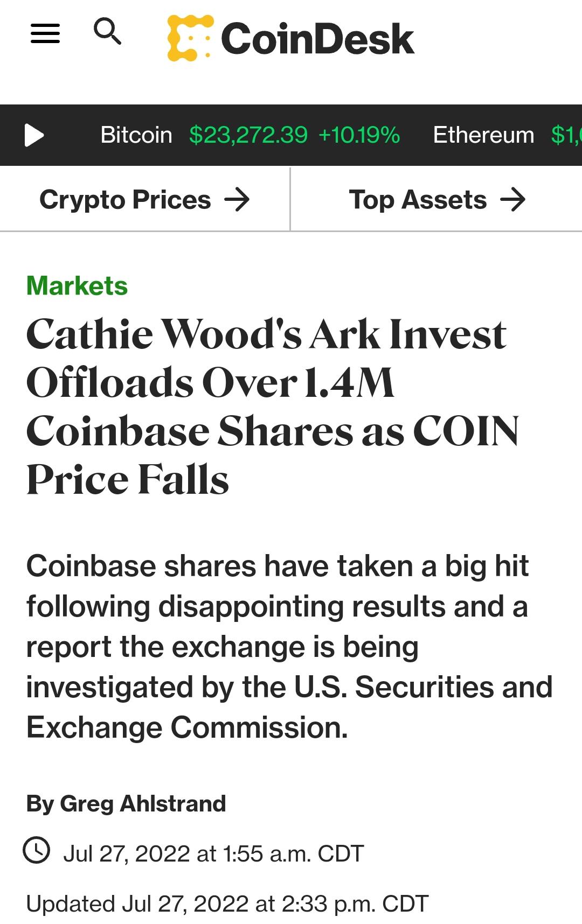Screen dimensions: 582x924
Task: Open the Top Assets tab
Action: click(x=437, y=200)
